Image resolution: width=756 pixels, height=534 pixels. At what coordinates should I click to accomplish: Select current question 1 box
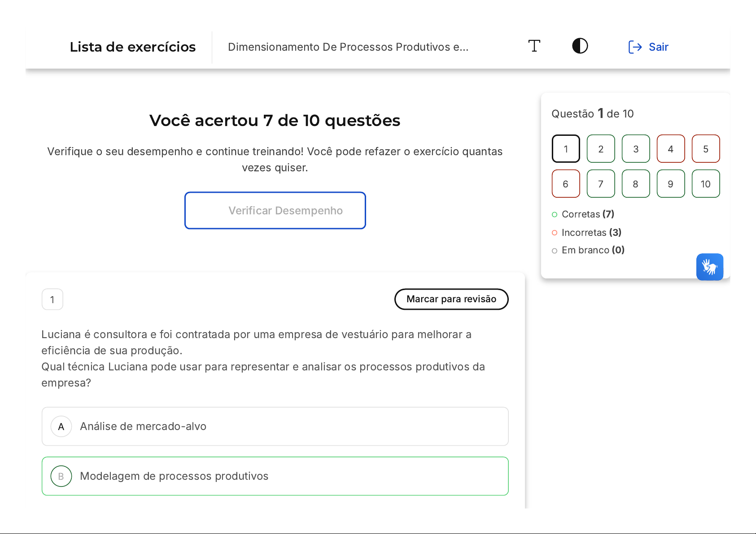pyautogui.click(x=566, y=149)
